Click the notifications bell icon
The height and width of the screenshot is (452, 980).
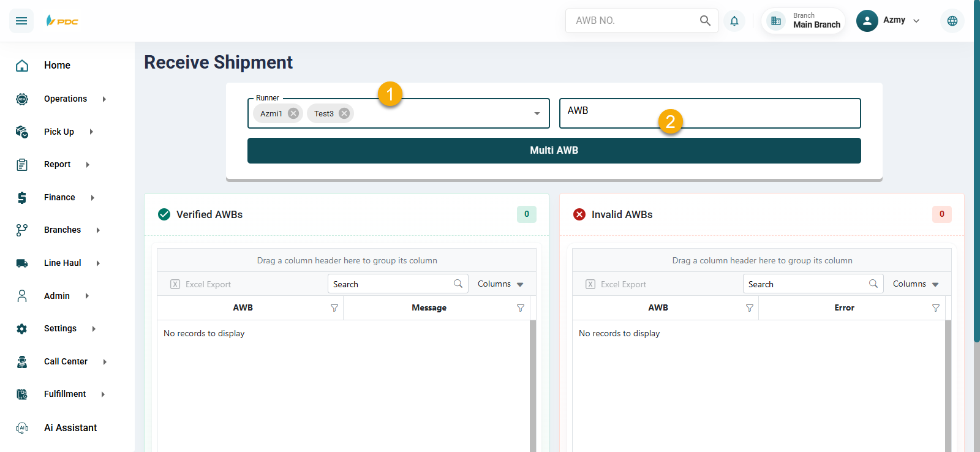[x=734, y=21]
